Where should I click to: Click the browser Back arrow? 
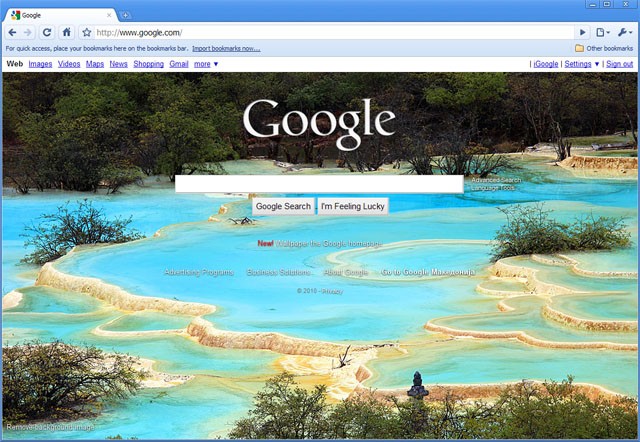pos(12,32)
